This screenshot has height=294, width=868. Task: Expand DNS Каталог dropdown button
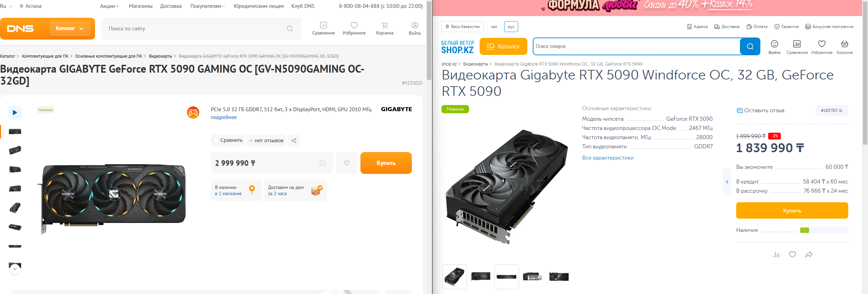click(x=70, y=28)
